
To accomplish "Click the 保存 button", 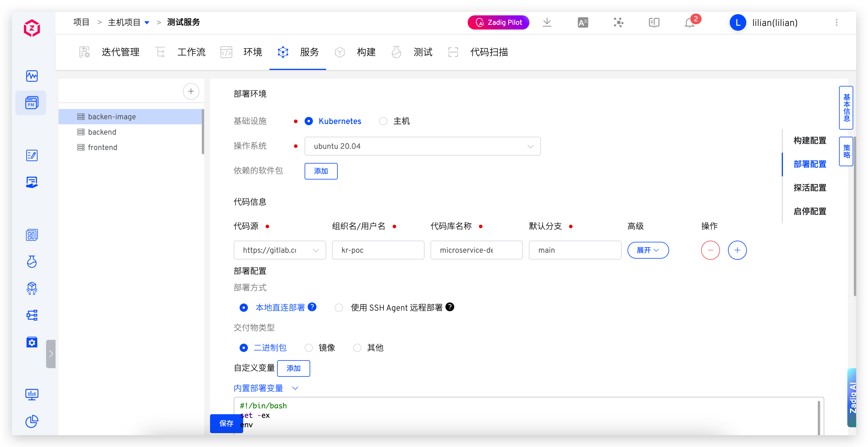I will tap(226, 424).
